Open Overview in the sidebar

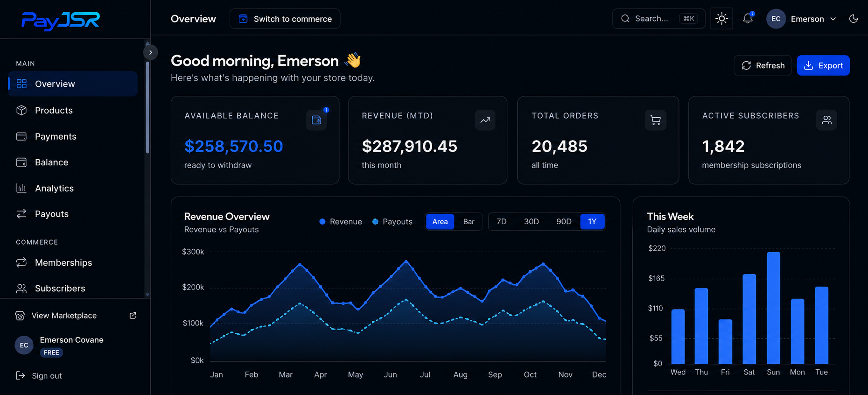(73, 84)
